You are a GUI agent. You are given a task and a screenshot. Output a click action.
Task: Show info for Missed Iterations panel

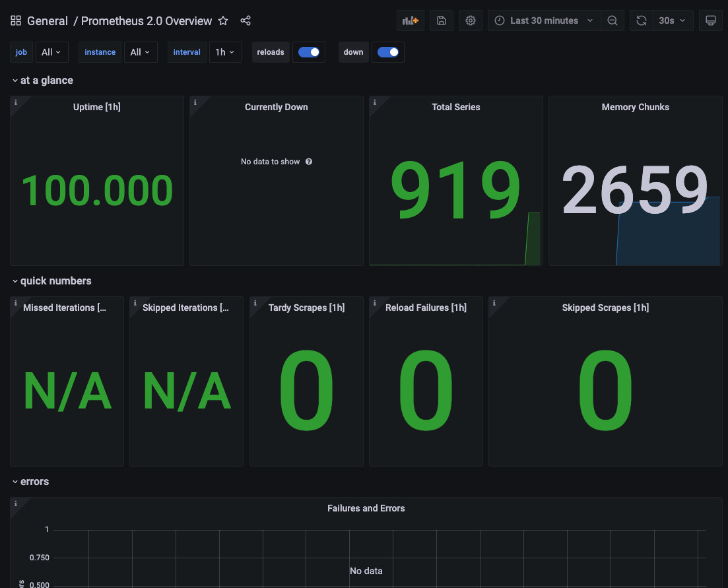pyautogui.click(x=15, y=303)
